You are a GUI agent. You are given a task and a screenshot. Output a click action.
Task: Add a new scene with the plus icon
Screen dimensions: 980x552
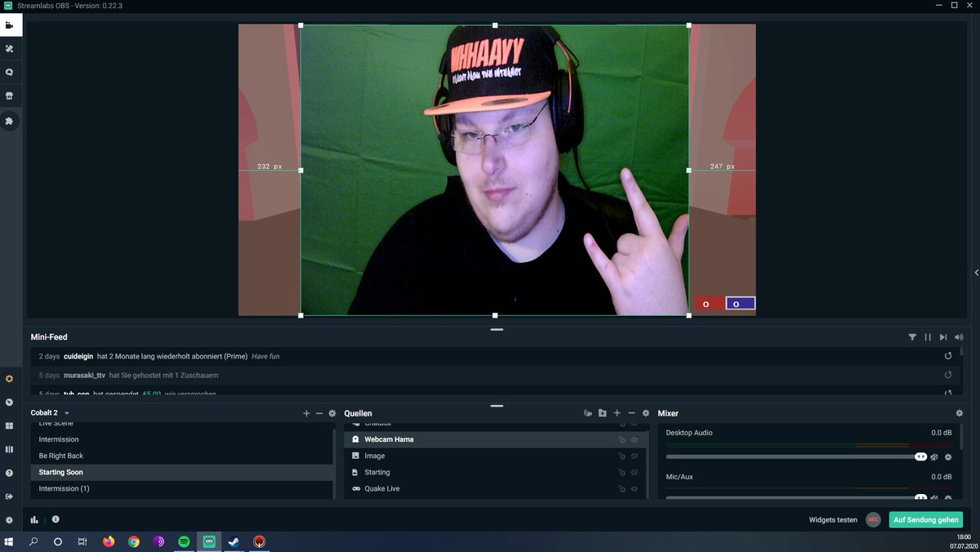306,413
